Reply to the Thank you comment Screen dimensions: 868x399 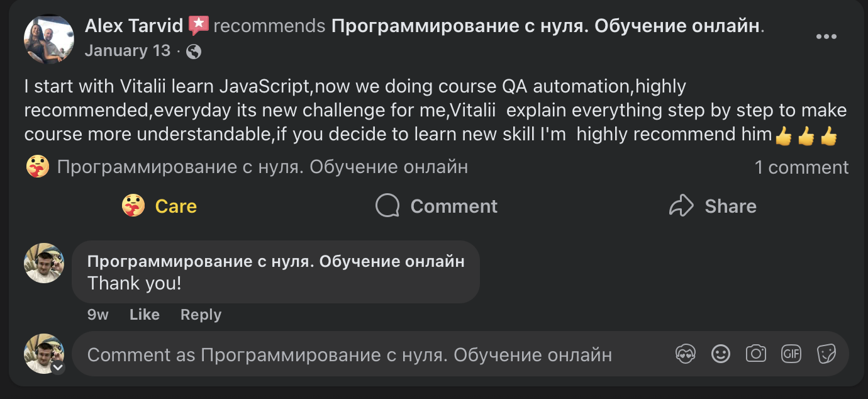[201, 315]
